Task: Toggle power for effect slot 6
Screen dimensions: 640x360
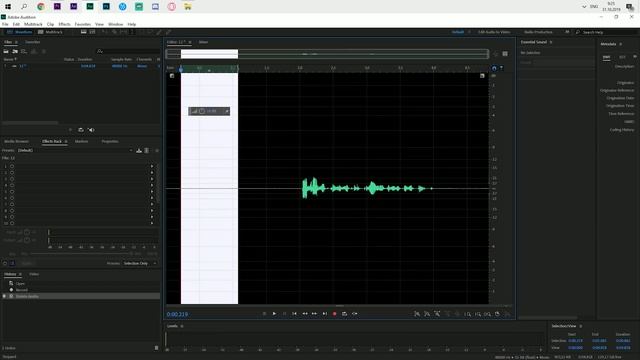Action: pyautogui.click(x=12, y=198)
